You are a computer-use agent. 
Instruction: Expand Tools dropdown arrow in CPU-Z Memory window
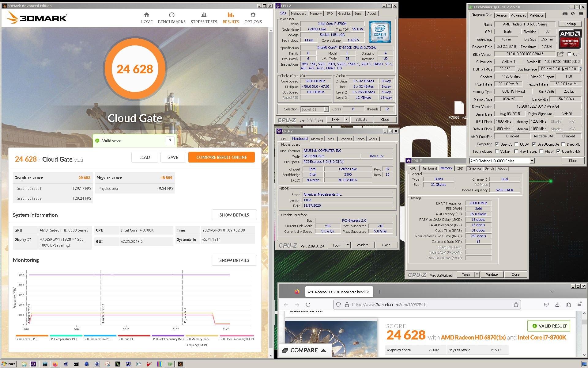[x=477, y=274]
